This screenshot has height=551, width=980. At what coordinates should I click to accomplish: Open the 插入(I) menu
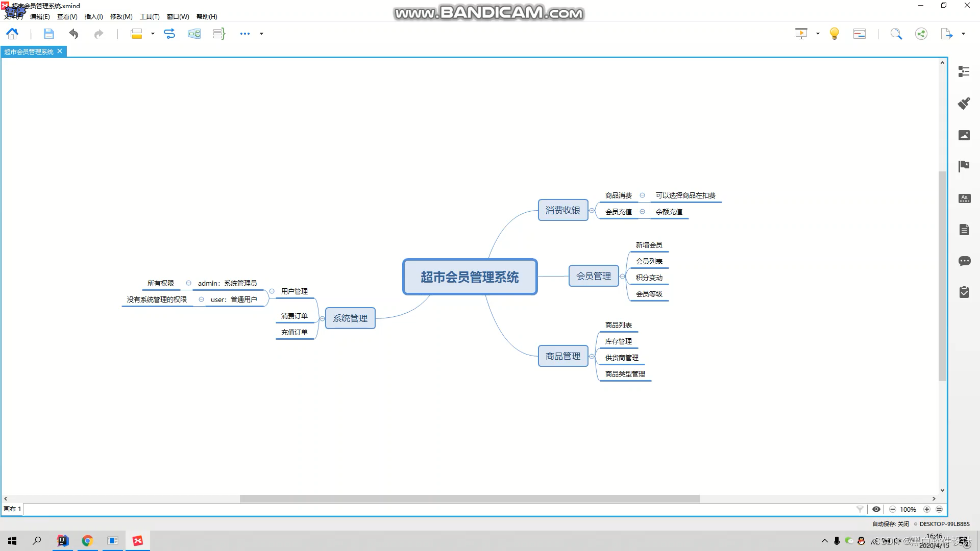click(93, 16)
